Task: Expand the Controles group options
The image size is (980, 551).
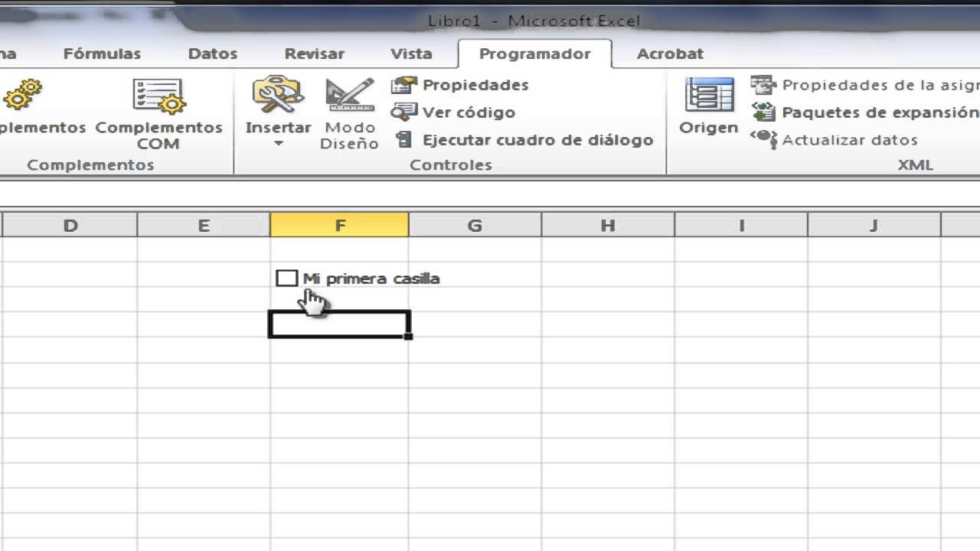Action: 449,165
